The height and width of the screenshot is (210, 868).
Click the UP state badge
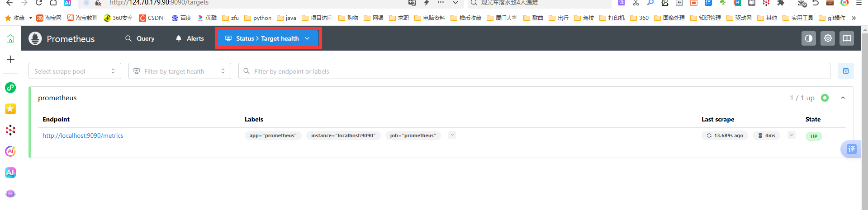[x=814, y=136]
